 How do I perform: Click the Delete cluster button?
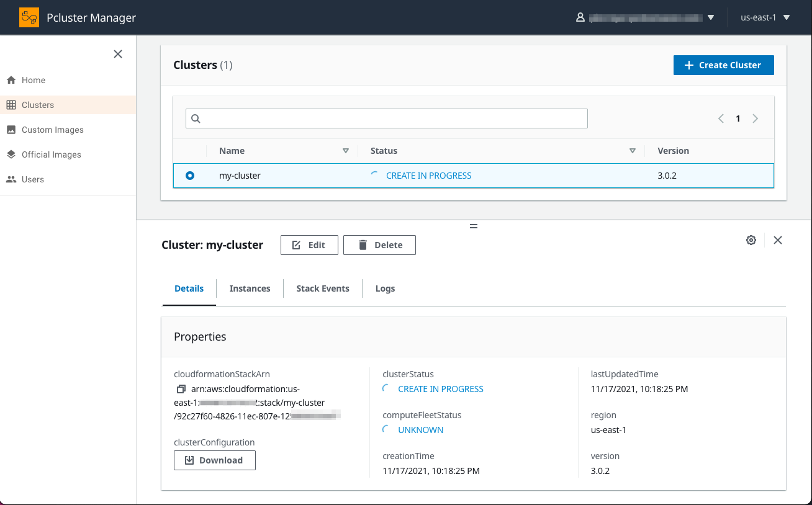[x=379, y=245]
